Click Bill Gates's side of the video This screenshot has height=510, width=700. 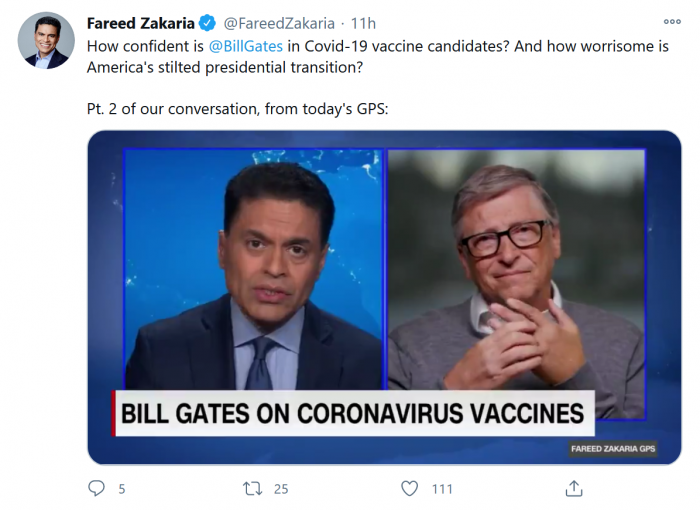[x=515, y=270]
